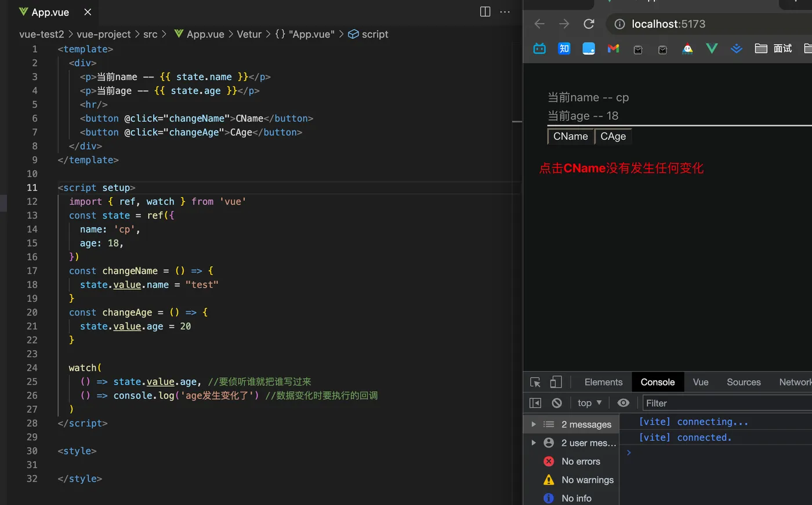Click the closing </template> tag
The height and width of the screenshot is (505, 812).
88,160
